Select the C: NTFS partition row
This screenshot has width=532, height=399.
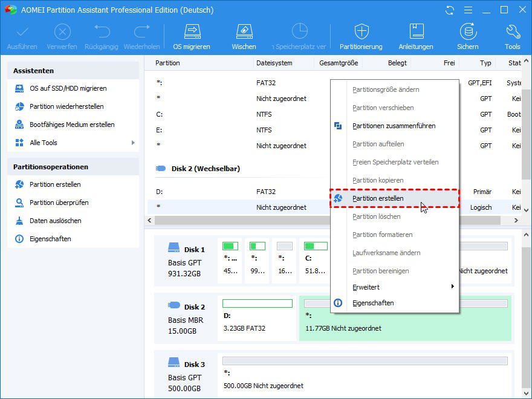[x=239, y=114]
